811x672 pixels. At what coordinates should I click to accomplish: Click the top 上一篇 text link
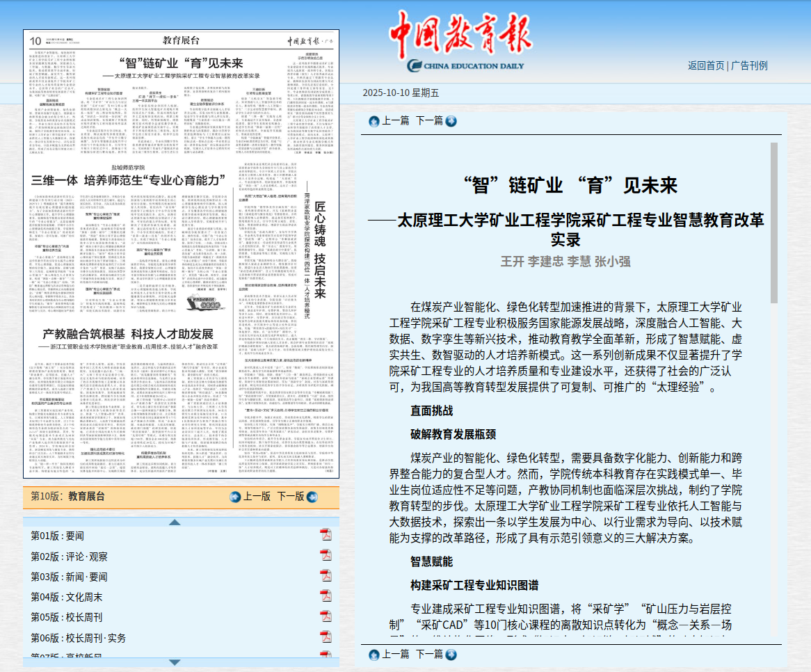point(395,121)
